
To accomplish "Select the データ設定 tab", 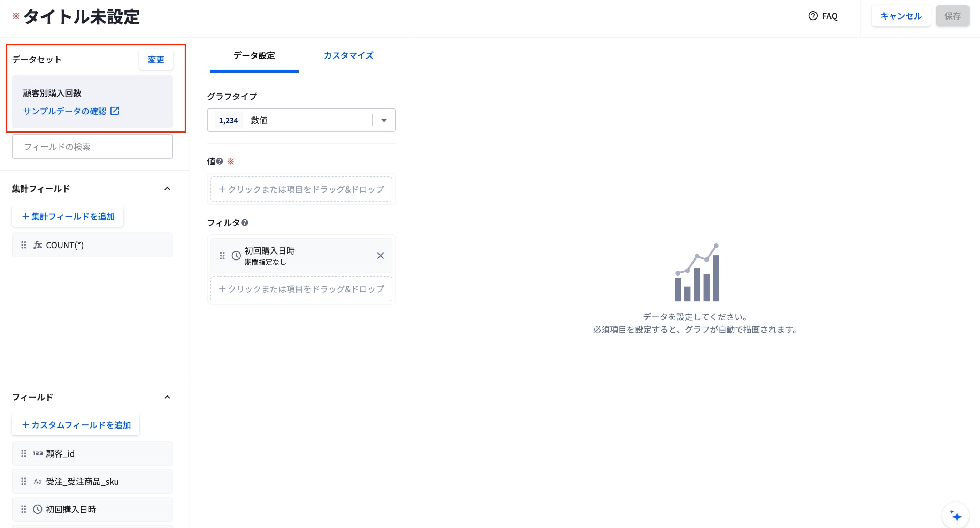I will (x=254, y=55).
